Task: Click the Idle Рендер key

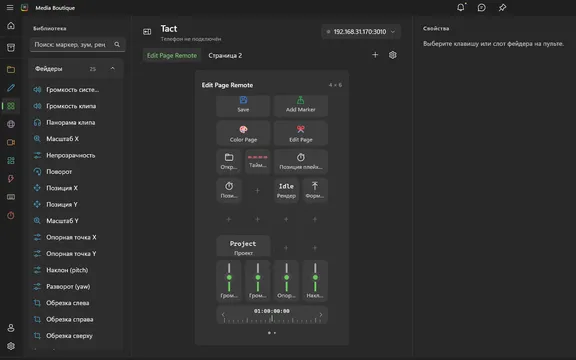Action: tap(286, 190)
